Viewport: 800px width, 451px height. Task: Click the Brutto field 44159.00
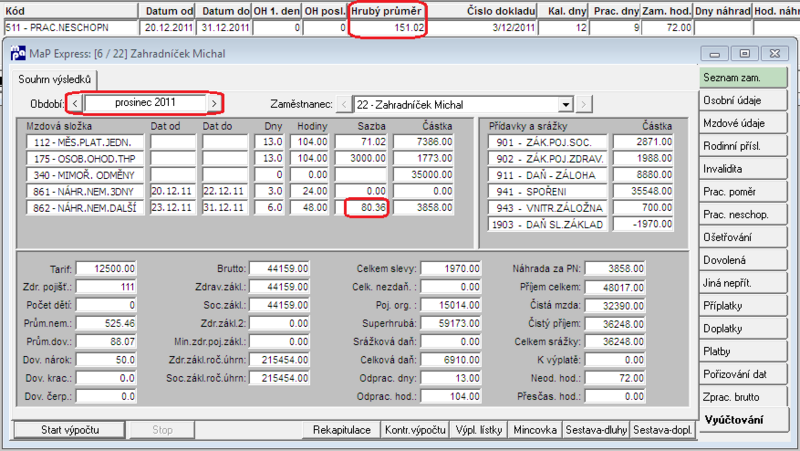pos(280,268)
